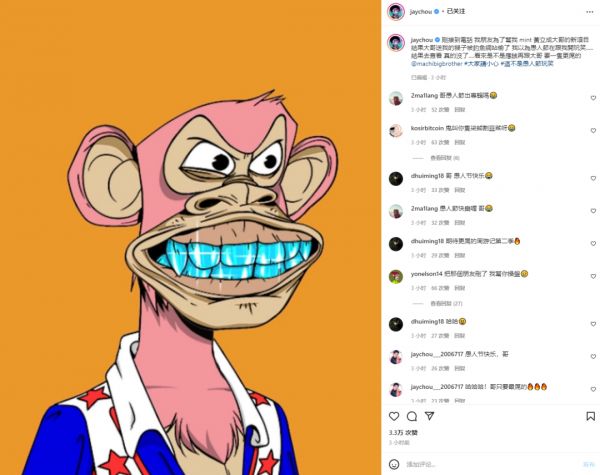Open the emoji picker in the comment box
The image size is (600, 475).
point(394,464)
